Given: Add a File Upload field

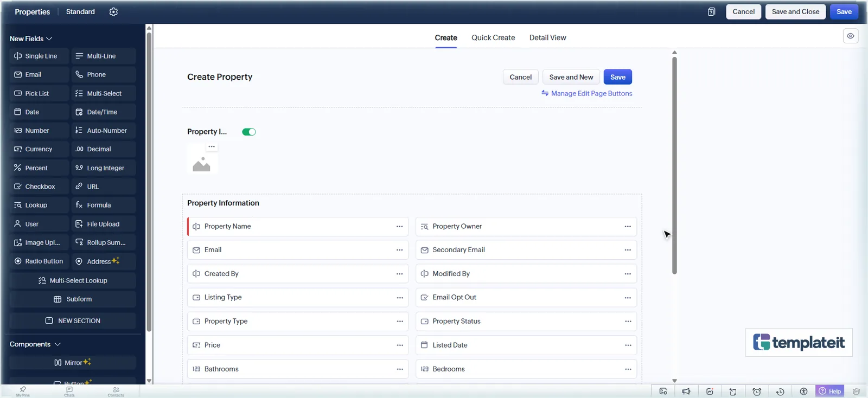Looking at the screenshot, I should coord(104,224).
